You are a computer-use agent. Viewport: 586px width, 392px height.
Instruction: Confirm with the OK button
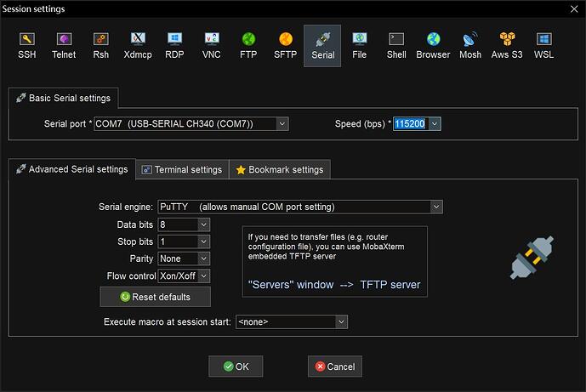click(x=236, y=366)
